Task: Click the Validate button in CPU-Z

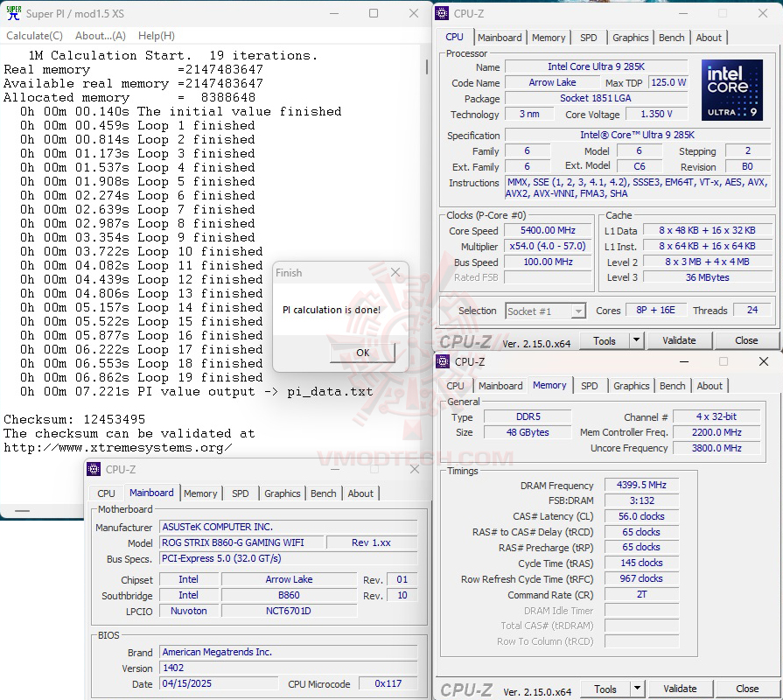Action: [x=680, y=339]
